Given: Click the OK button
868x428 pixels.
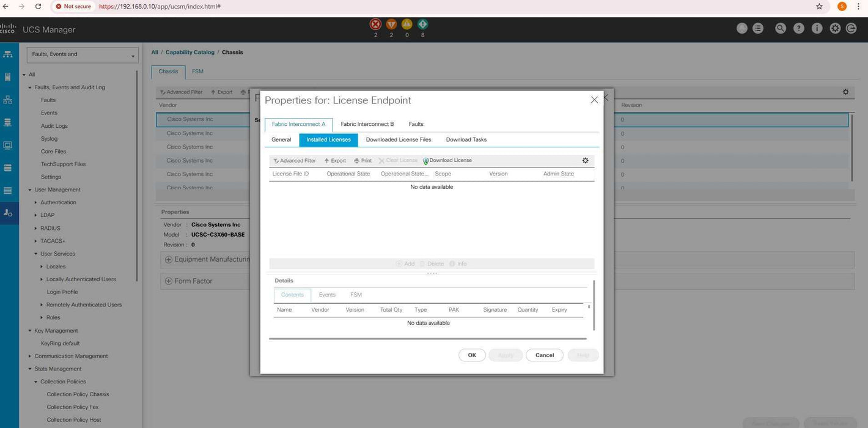Looking at the screenshot, I should click(x=472, y=355).
